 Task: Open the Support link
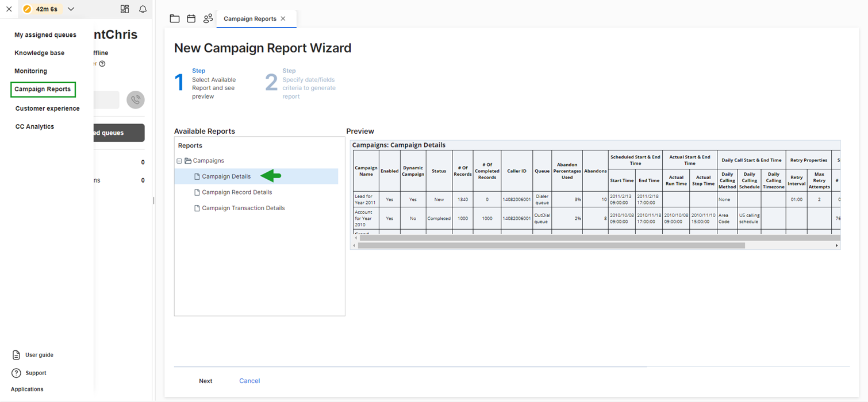tap(36, 373)
